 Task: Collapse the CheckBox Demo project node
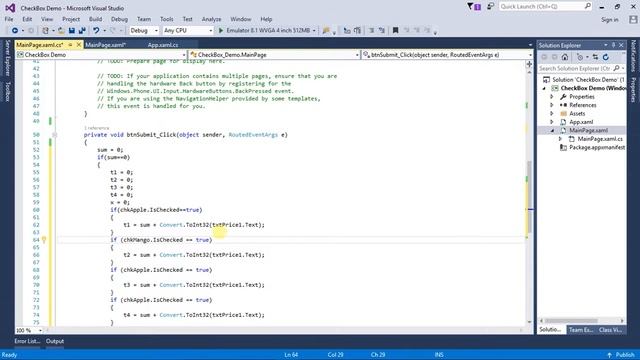[x=544, y=88]
